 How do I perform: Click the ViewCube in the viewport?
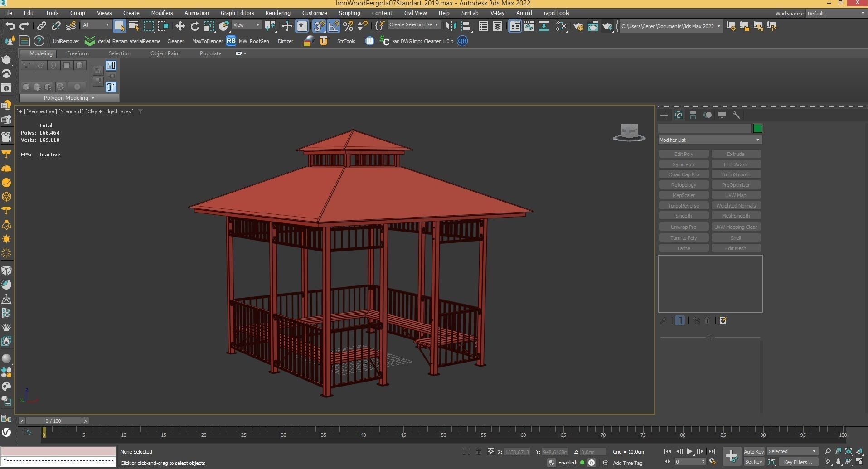click(629, 132)
